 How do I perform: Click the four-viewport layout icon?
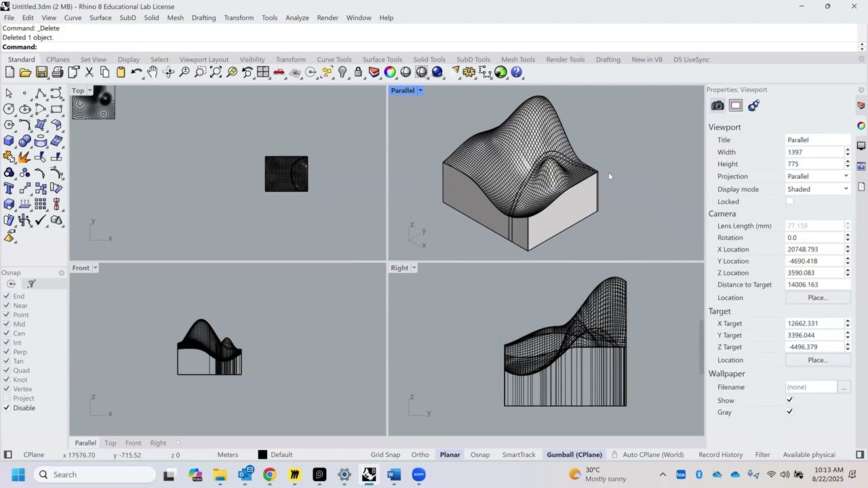263,73
